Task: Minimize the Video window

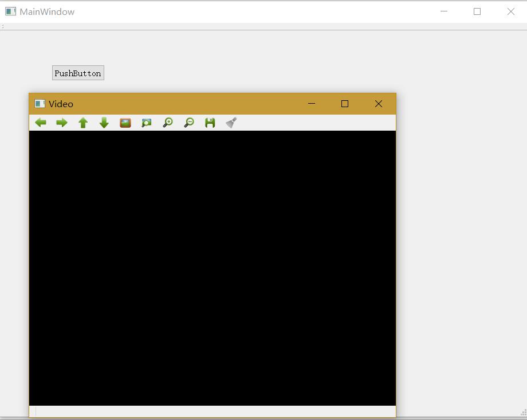Action: pyautogui.click(x=312, y=104)
